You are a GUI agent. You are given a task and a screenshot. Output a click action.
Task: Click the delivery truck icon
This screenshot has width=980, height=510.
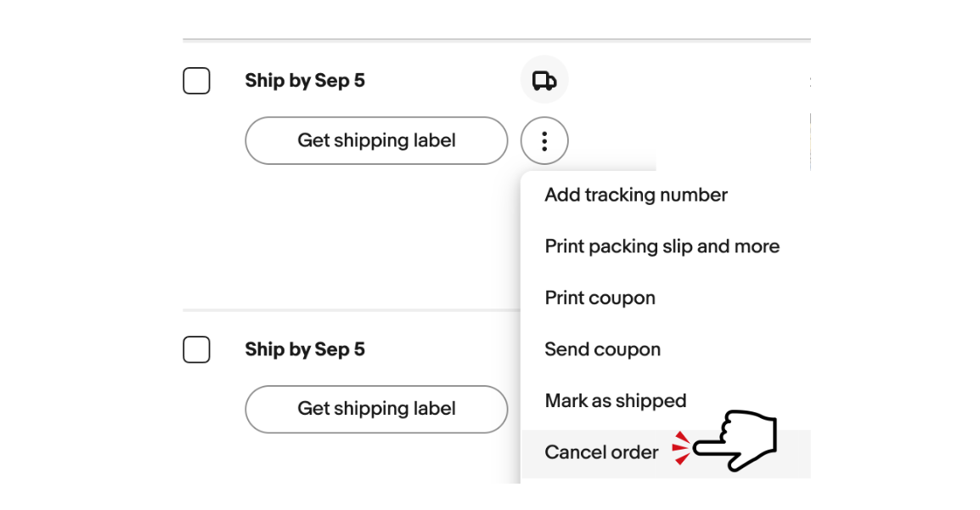pos(544,80)
